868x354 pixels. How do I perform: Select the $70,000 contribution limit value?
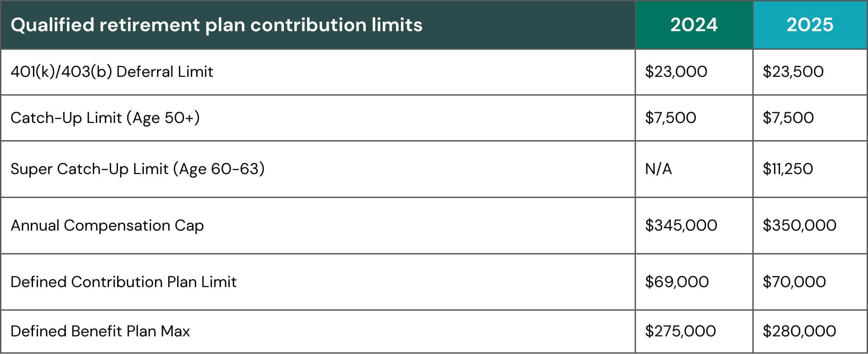(x=794, y=282)
